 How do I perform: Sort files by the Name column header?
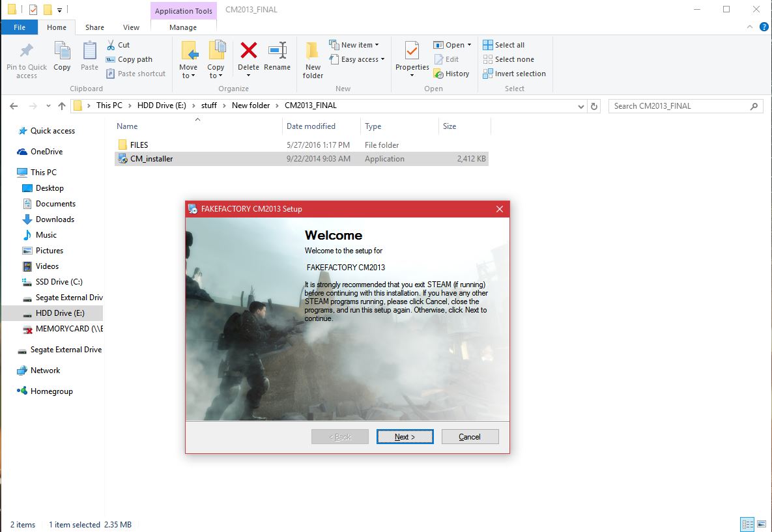[198, 126]
